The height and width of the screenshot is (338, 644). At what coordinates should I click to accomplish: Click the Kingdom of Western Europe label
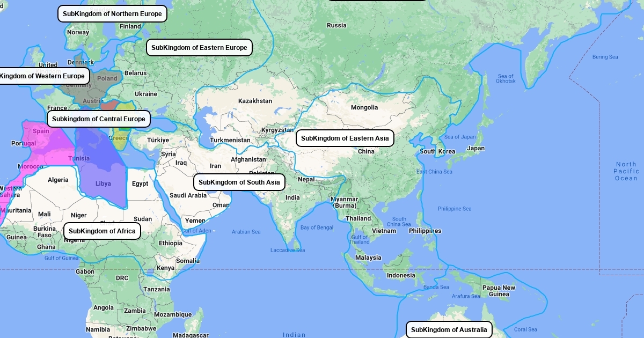tap(43, 76)
